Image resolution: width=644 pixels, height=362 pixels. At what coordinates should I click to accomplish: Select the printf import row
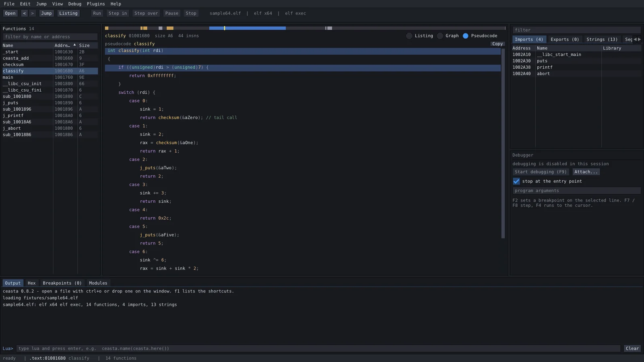pyautogui.click(x=576, y=68)
